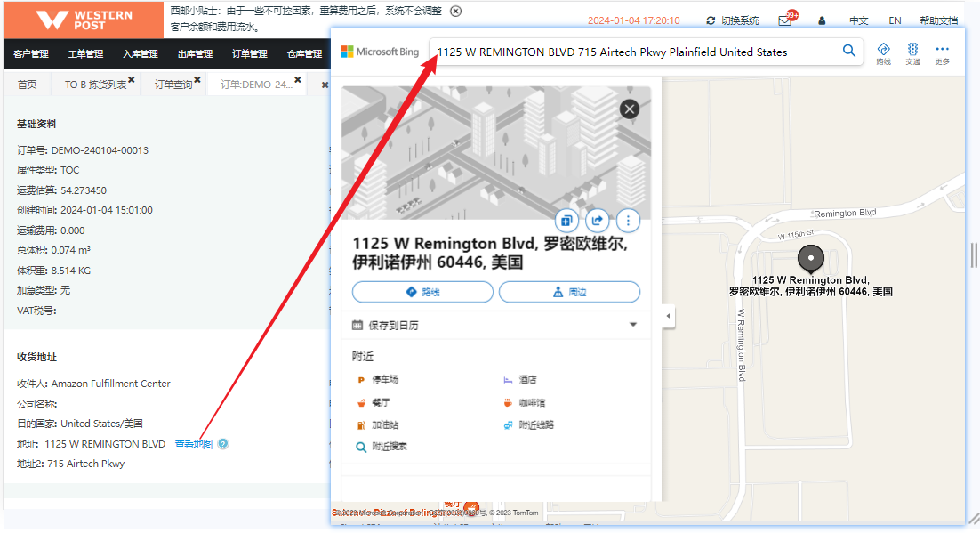Search nearby 加油站 gas stations
Screen dimensions: 980x533
[378, 425]
